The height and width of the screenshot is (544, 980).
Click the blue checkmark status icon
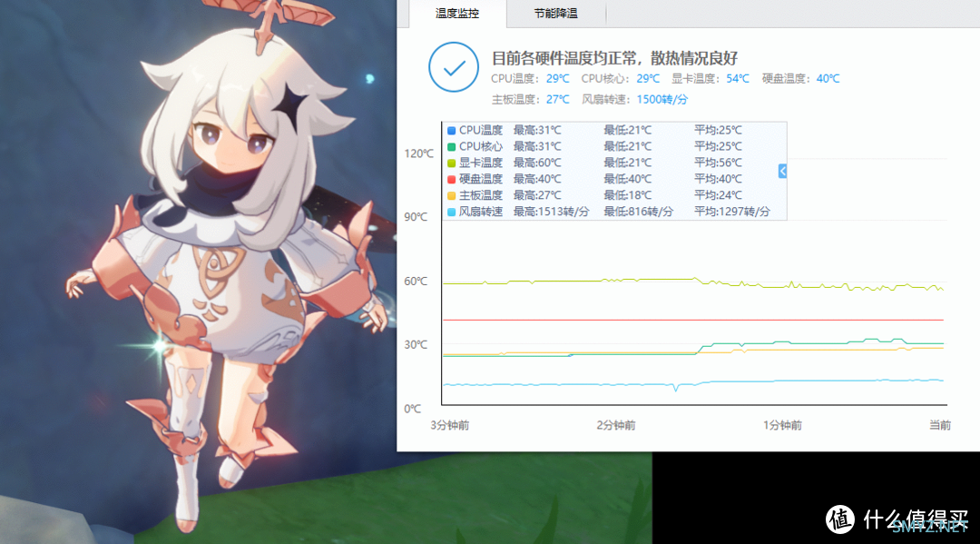pyautogui.click(x=454, y=68)
